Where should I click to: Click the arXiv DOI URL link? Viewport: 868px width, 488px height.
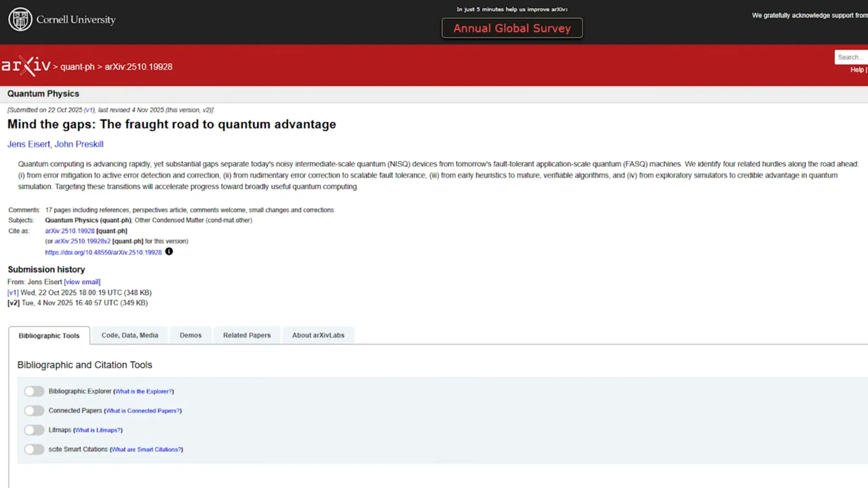pos(103,253)
